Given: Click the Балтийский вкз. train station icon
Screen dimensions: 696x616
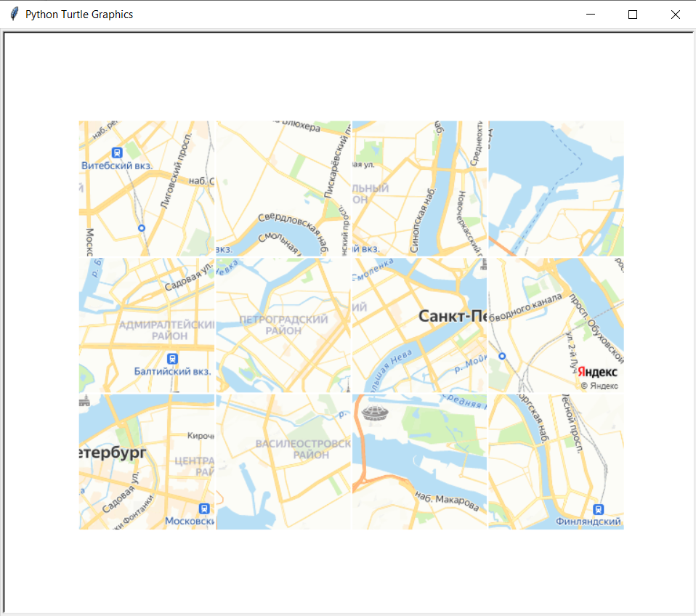Looking at the screenshot, I should pos(172,359).
